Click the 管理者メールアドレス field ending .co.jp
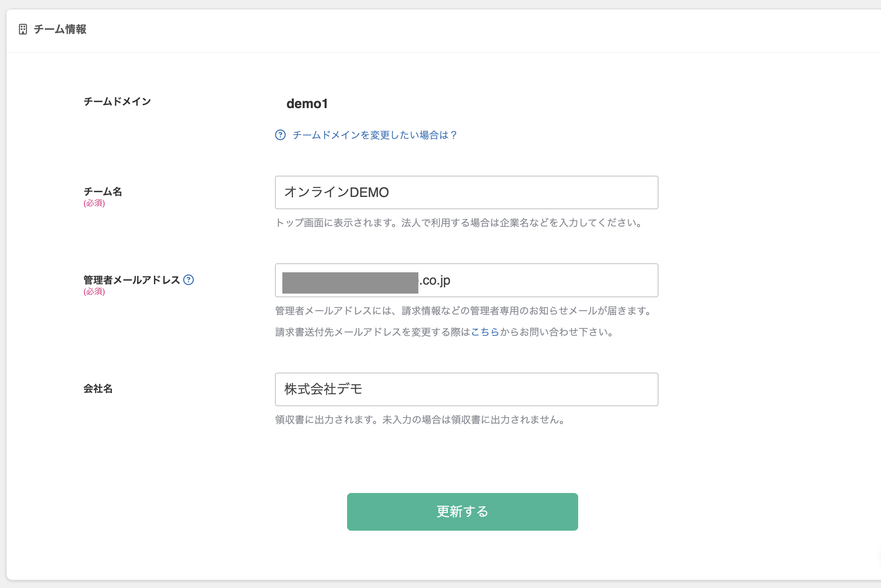The width and height of the screenshot is (881, 588). coord(466,280)
